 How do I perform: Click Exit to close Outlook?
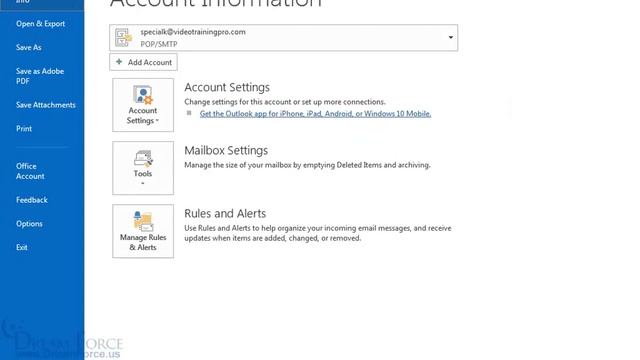pyautogui.click(x=22, y=247)
